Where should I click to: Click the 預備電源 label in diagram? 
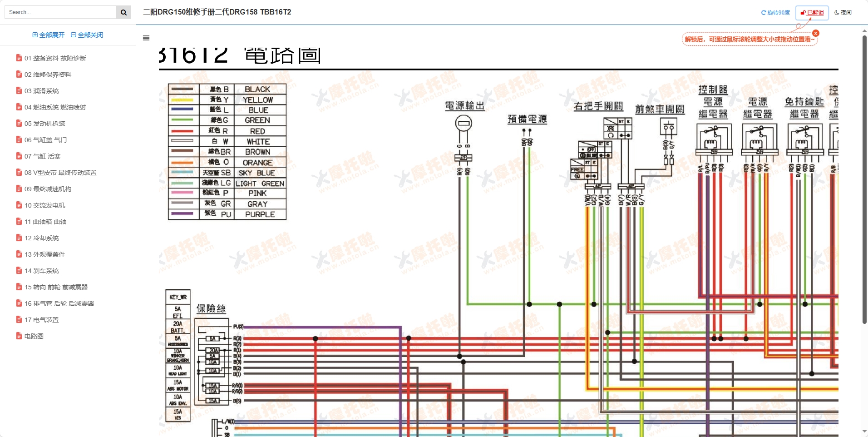pyautogui.click(x=527, y=119)
